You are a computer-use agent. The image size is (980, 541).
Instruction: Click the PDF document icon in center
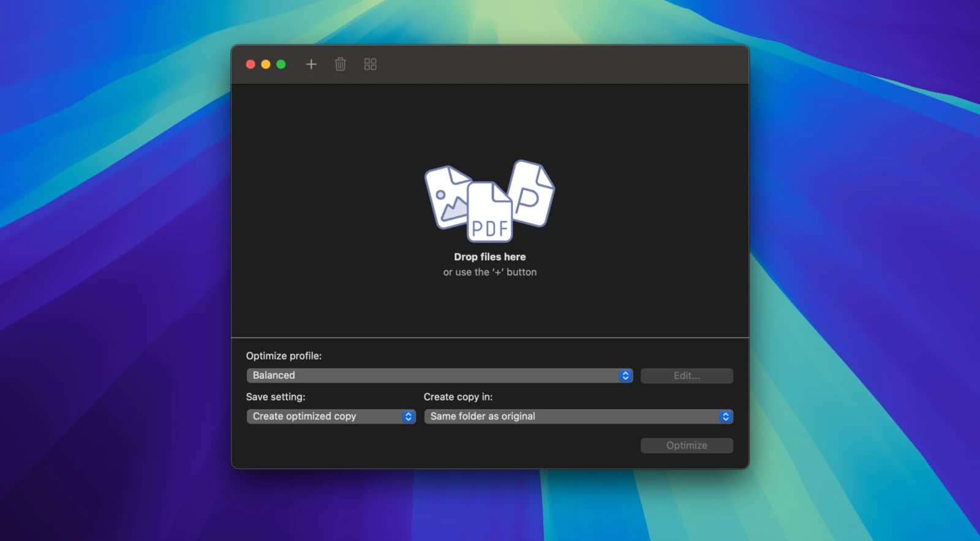point(490,214)
